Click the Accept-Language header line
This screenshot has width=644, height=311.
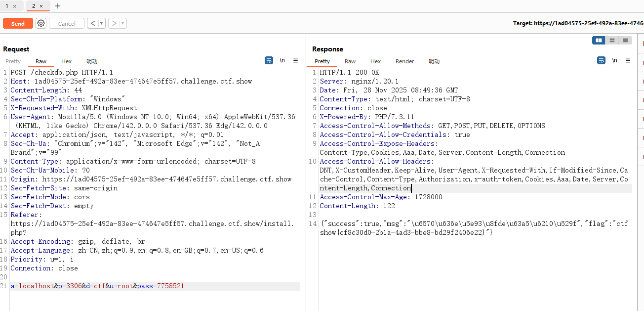pyautogui.click(x=137, y=250)
